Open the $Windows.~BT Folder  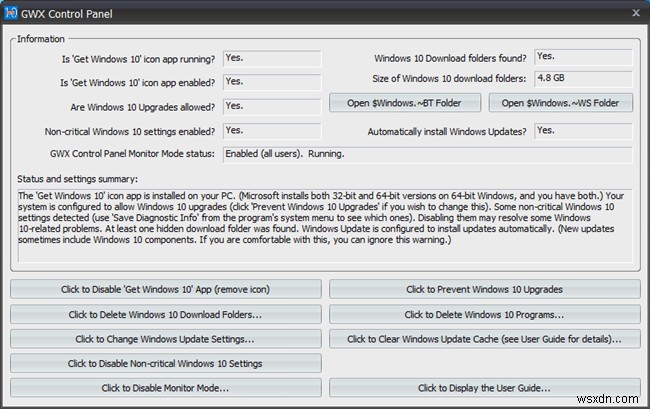[405, 103]
